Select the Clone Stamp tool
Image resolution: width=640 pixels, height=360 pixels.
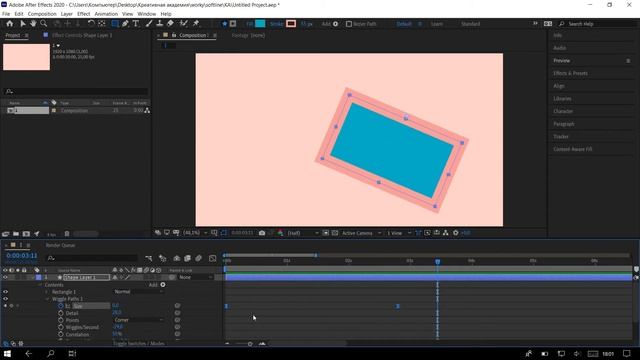pyautogui.click(x=160, y=24)
